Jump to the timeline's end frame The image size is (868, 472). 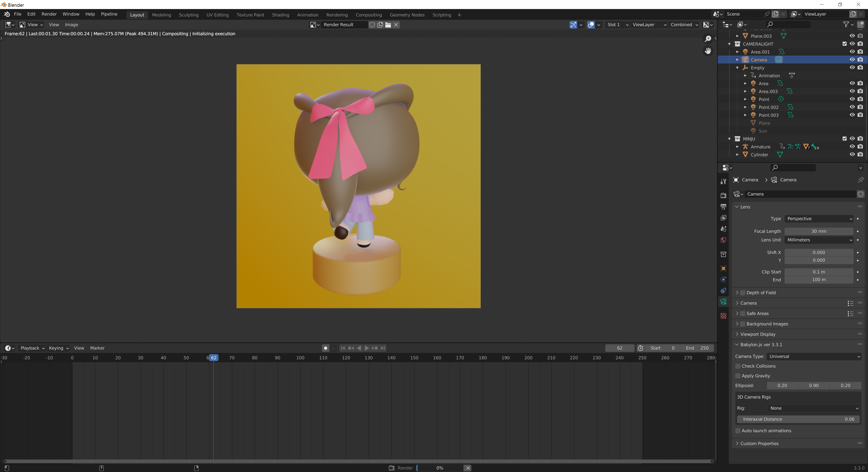(x=383, y=348)
